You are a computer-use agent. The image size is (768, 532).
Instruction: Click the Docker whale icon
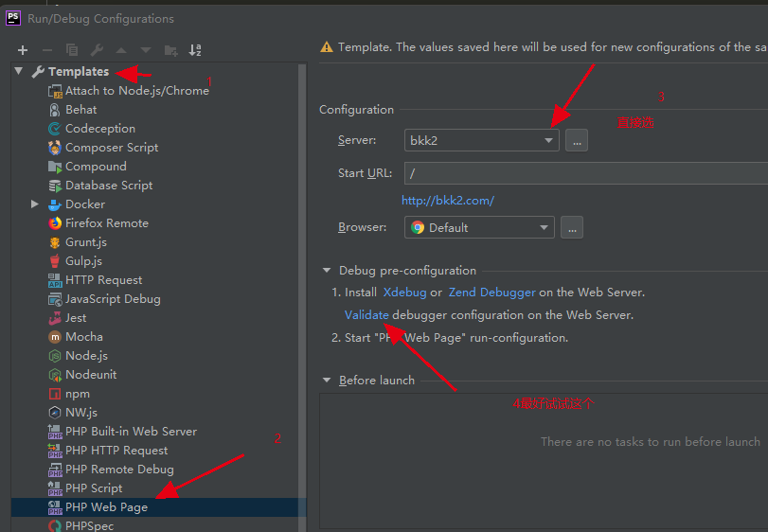[x=55, y=204]
